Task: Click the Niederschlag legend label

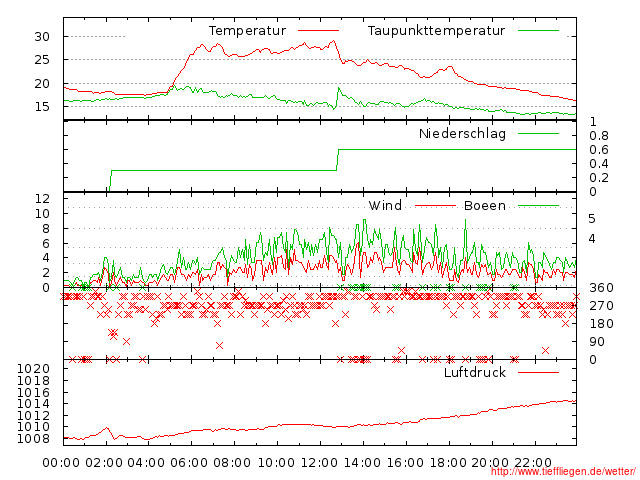Action: click(462, 133)
